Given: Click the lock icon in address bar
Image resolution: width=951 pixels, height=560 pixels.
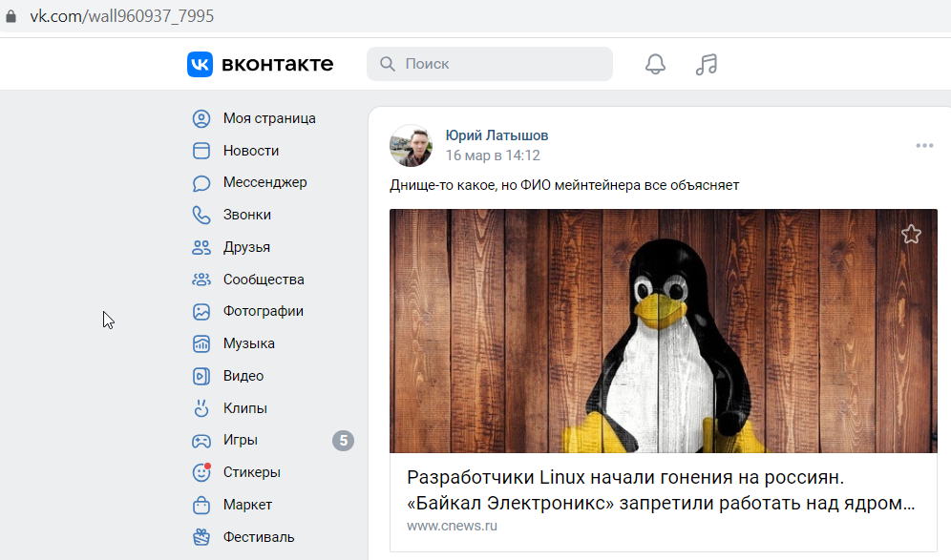Looking at the screenshot, I should coord(11,16).
